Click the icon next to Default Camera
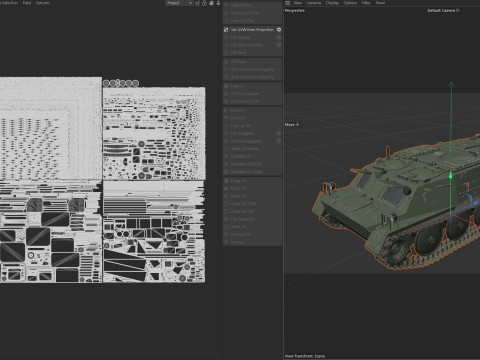The width and height of the screenshot is (480, 360). (x=458, y=11)
